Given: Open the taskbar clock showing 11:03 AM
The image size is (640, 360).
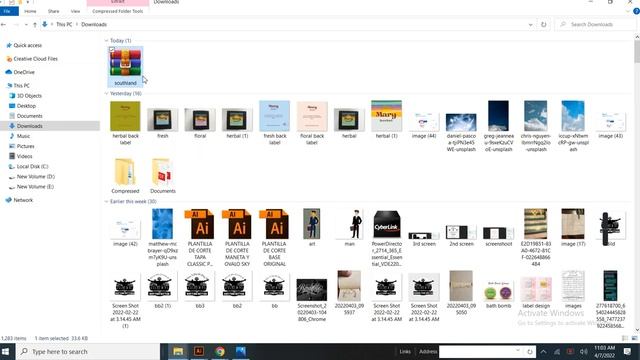Looking at the screenshot, I should coord(604,351).
